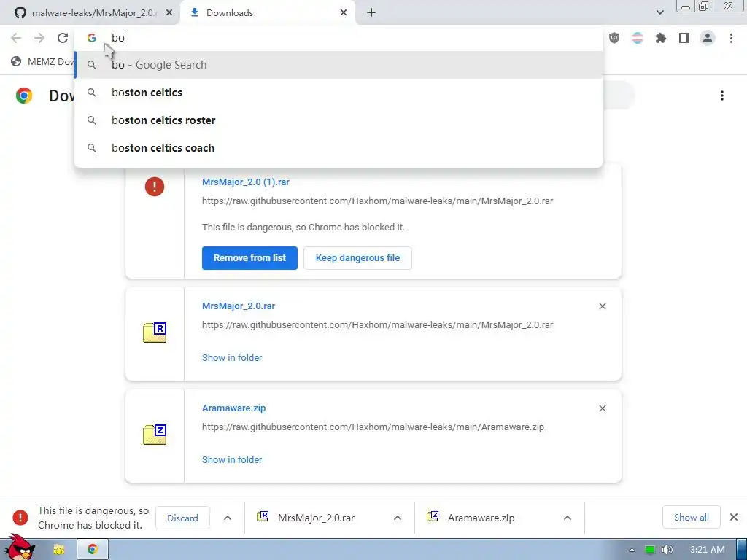The height and width of the screenshot is (560, 747).
Task: Open the profile avatar menu
Action: point(708,38)
